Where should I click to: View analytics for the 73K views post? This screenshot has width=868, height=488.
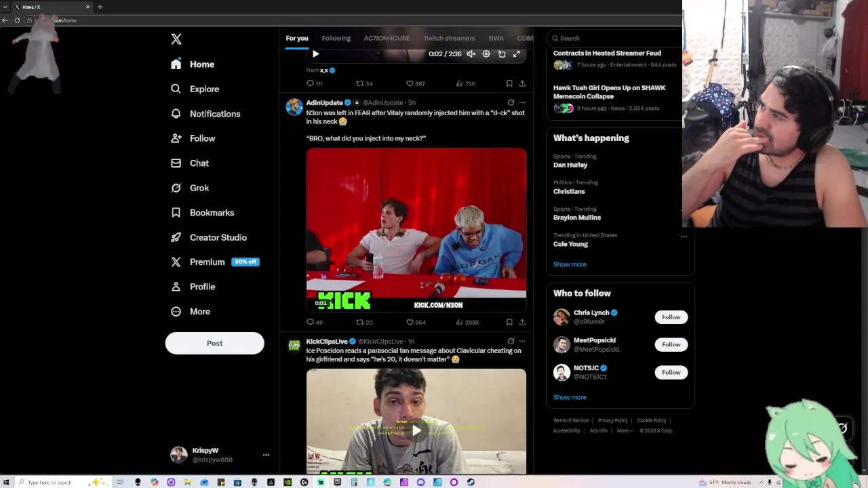pos(465,83)
